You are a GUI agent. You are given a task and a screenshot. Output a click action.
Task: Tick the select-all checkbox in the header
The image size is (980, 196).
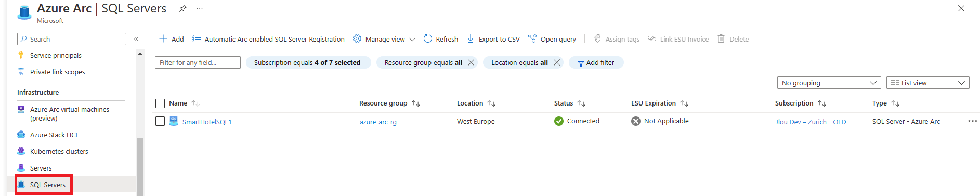[160, 103]
